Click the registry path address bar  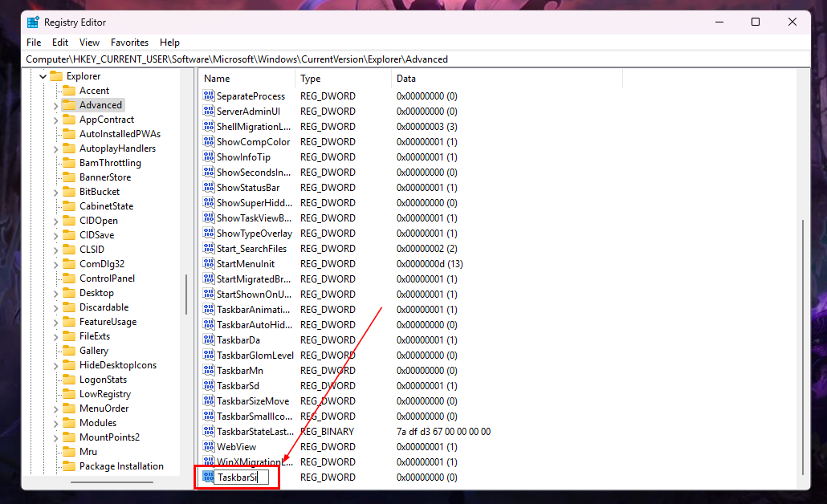(321, 59)
